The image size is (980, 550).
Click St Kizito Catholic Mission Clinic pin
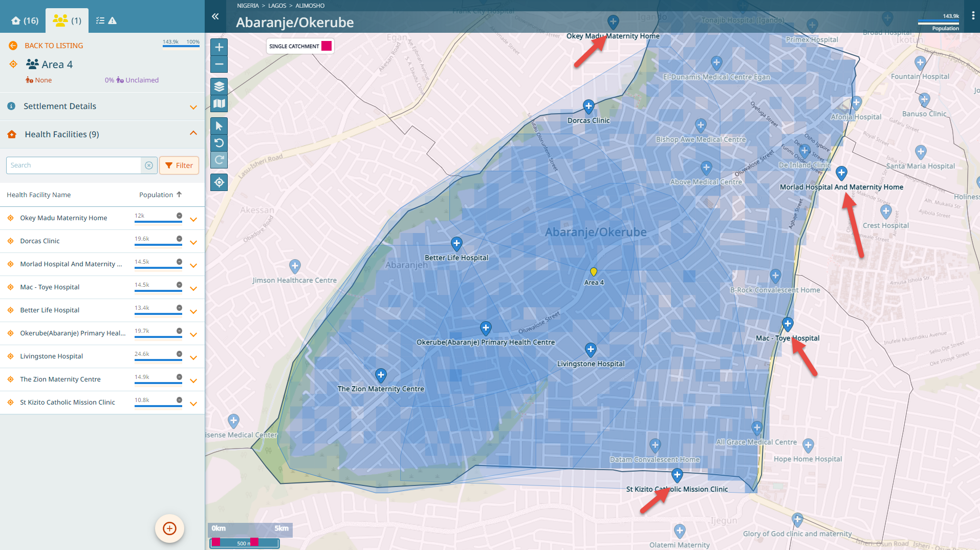677,475
